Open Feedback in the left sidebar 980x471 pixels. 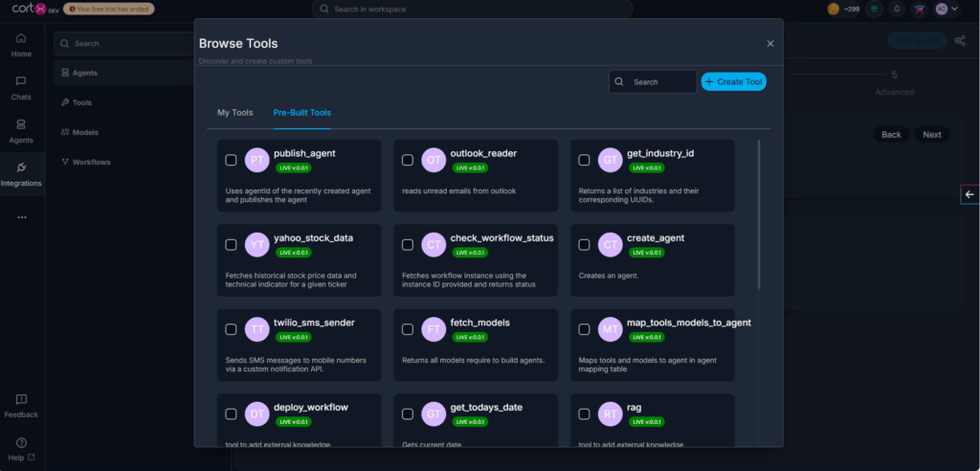coord(21,406)
